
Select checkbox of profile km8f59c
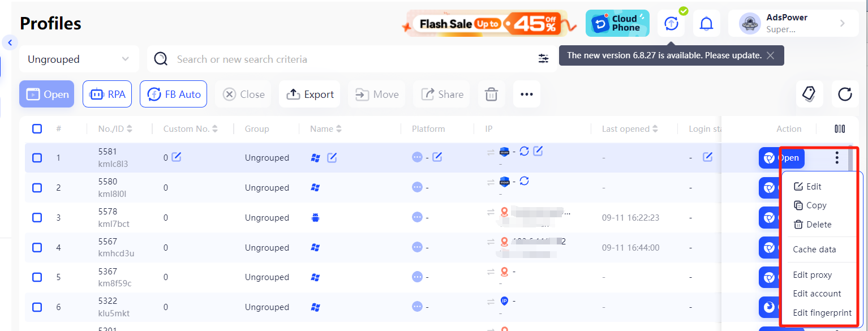(x=37, y=277)
